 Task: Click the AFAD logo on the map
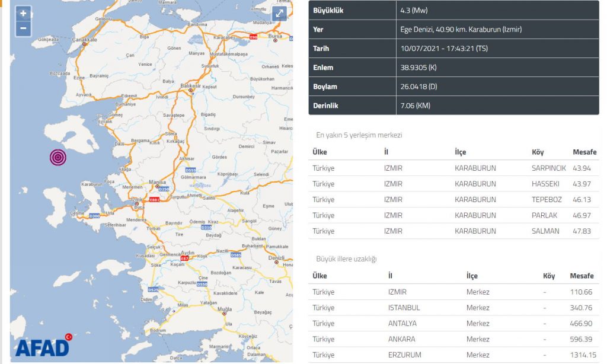coord(43,346)
